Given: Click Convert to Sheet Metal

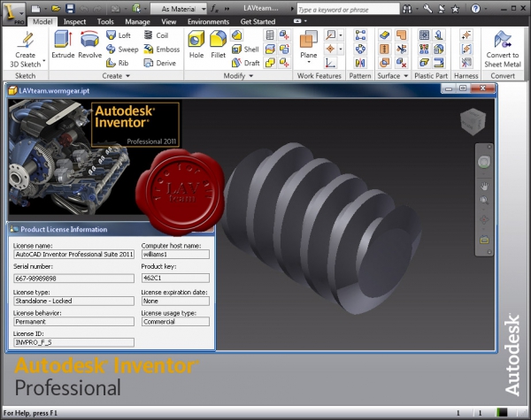Looking at the screenshot, I should point(503,49).
